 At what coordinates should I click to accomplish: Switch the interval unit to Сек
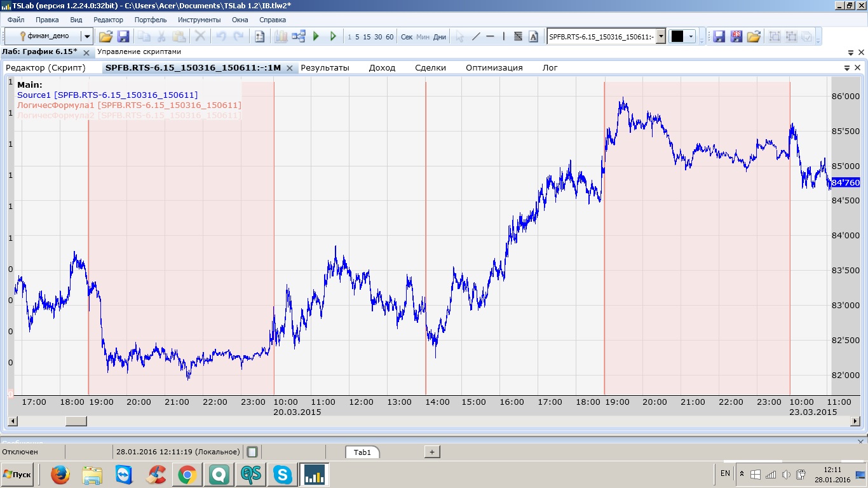407,37
